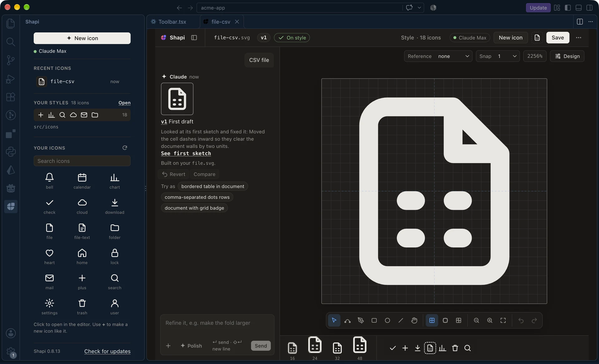
Task: Fit icon to screen view
Action: coord(503,320)
